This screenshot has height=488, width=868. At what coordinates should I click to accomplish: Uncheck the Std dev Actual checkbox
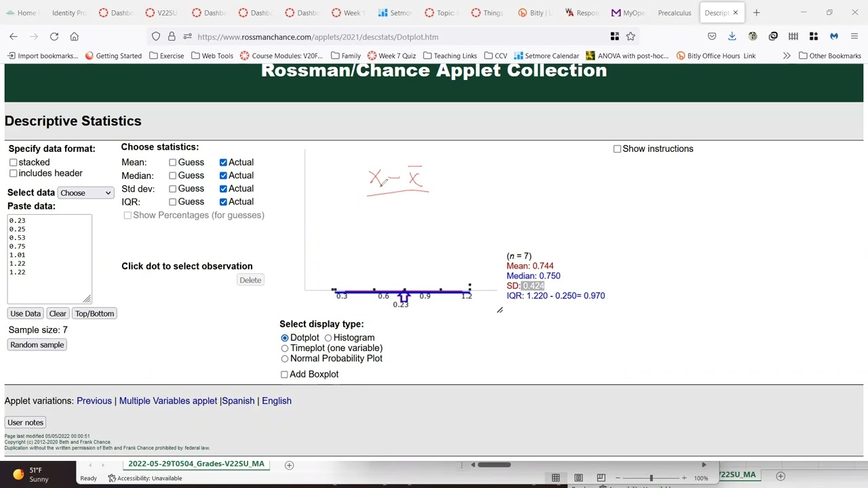[223, 188]
